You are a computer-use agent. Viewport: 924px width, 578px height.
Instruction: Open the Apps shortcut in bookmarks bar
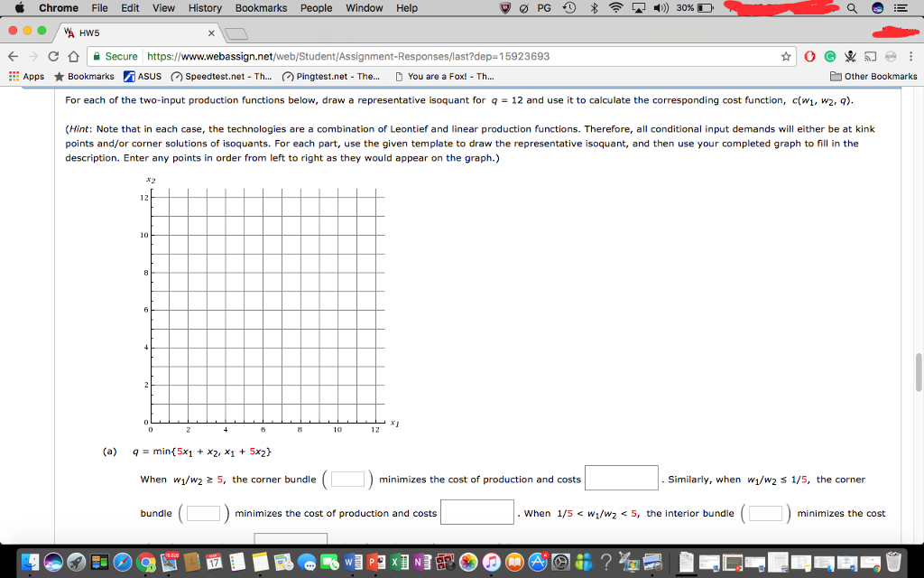tap(26, 76)
